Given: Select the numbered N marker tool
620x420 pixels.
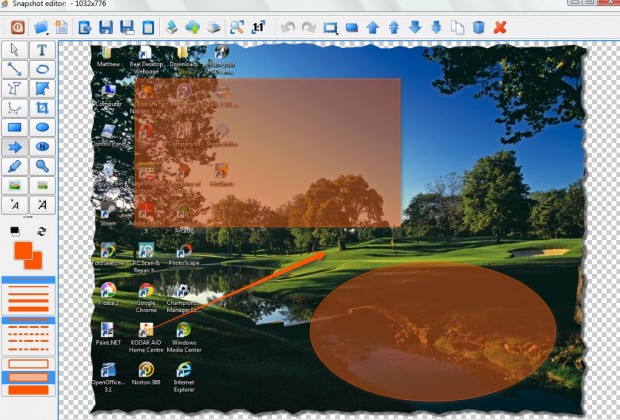Looking at the screenshot, I should coord(42,147).
